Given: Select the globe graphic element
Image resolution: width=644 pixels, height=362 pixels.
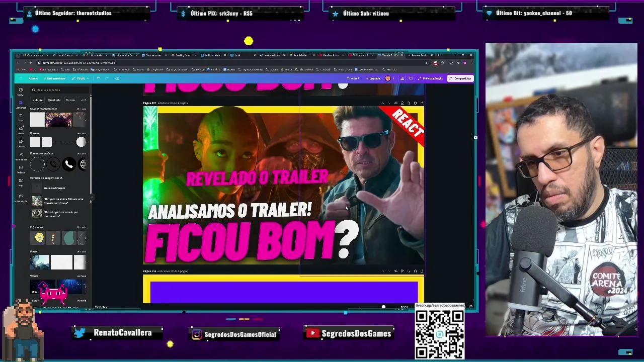Looking at the screenshot, I should 83,164.
